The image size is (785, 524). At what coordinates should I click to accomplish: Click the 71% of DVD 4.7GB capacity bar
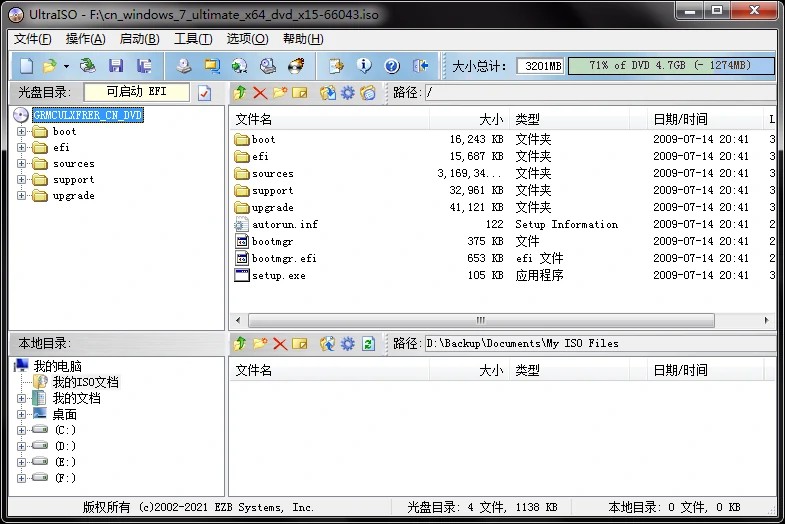click(x=670, y=66)
